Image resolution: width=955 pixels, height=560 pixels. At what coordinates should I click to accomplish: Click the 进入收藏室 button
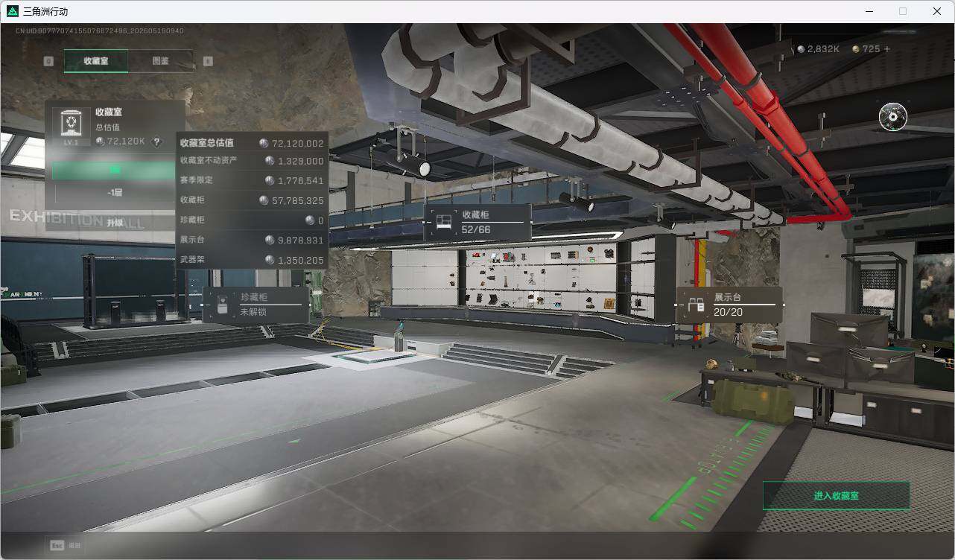(836, 495)
